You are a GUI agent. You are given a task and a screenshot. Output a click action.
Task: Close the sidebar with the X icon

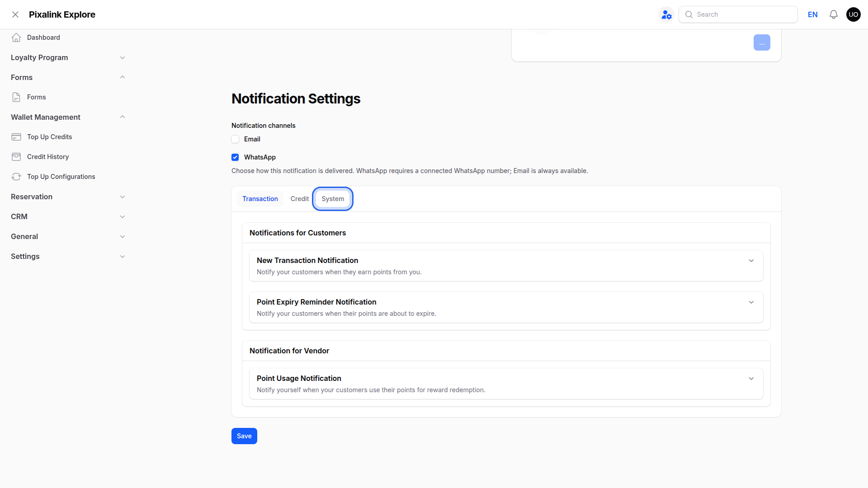coord(15,14)
